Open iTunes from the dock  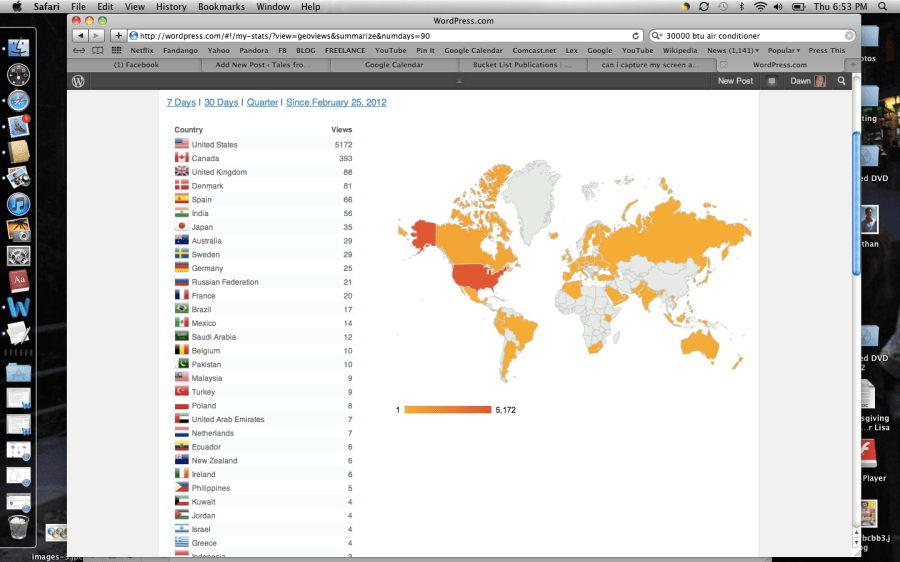[x=18, y=204]
